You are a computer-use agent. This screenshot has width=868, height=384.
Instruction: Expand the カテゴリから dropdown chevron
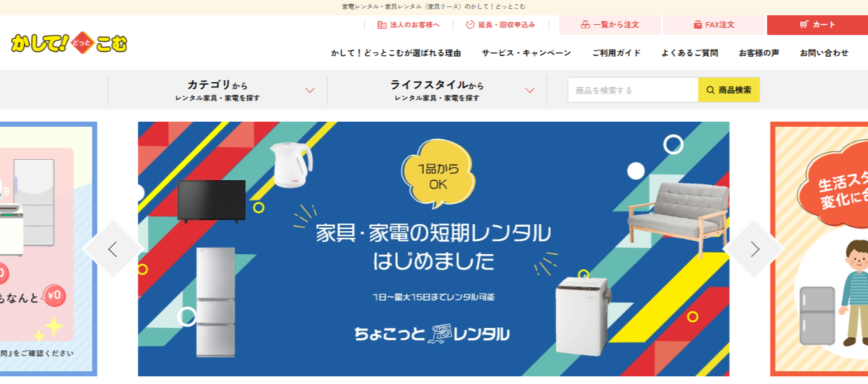310,90
